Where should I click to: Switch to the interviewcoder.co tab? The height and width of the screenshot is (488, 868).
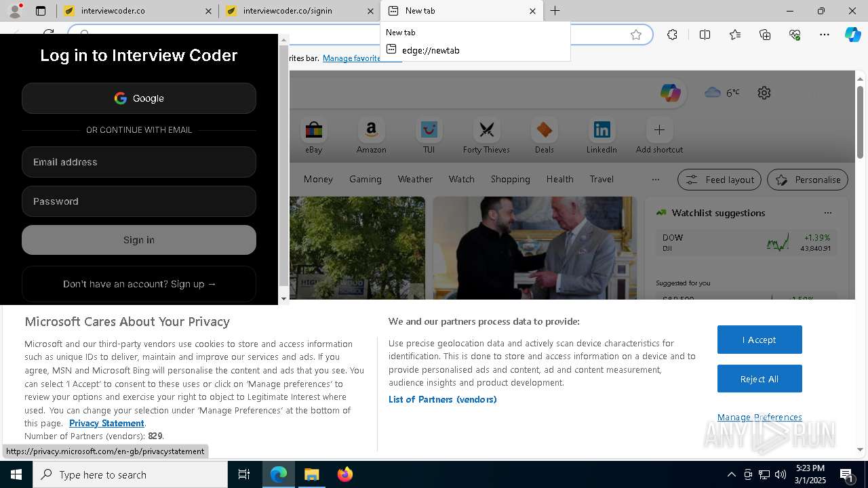[136, 11]
